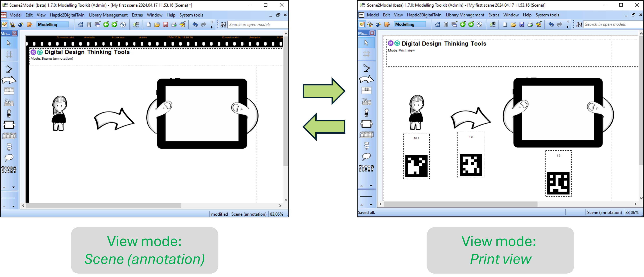The image size is (644, 277).
Task: Open the window list dropdown icon in the Scene (annotation) window
Action: (98, 24)
